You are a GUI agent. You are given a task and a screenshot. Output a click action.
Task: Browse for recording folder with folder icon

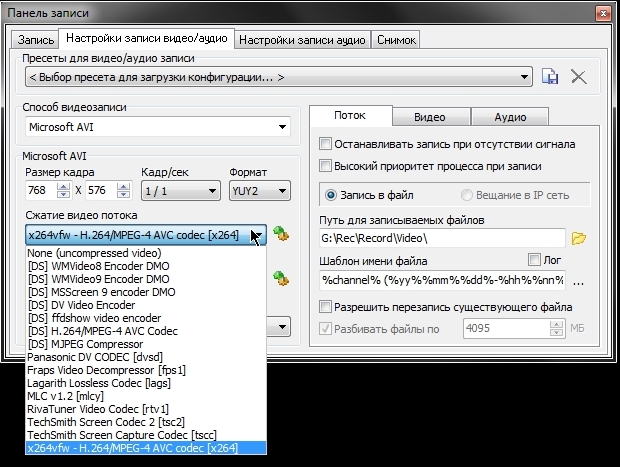click(578, 238)
